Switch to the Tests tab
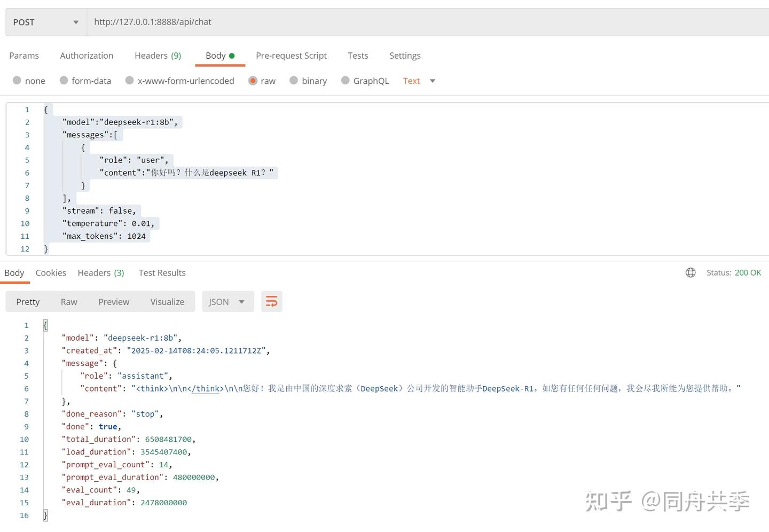769x532 pixels. pyautogui.click(x=358, y=56)
